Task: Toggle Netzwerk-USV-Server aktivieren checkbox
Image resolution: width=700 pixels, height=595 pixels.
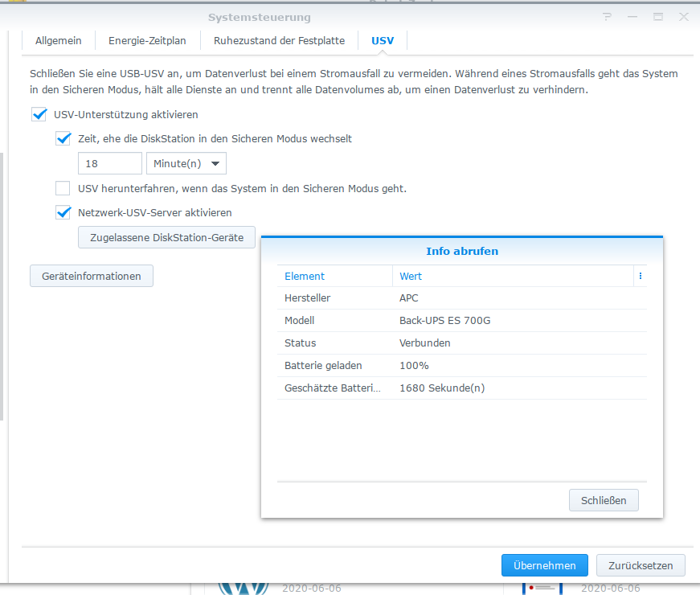Action: 63,212
